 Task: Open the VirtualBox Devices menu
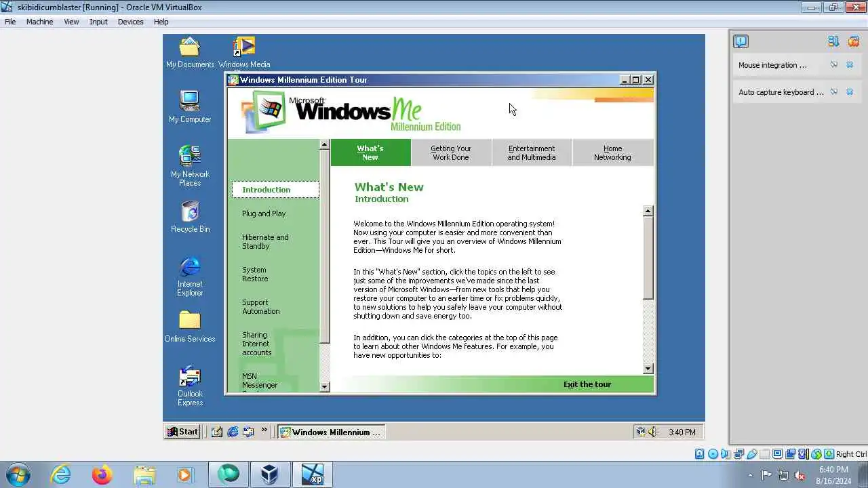(x=130, y=22)
